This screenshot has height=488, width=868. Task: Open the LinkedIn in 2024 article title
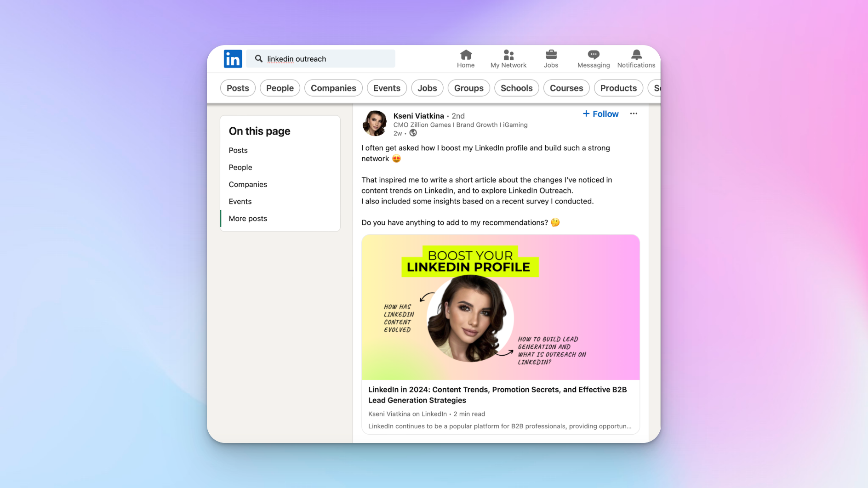(x=497, y=395)
